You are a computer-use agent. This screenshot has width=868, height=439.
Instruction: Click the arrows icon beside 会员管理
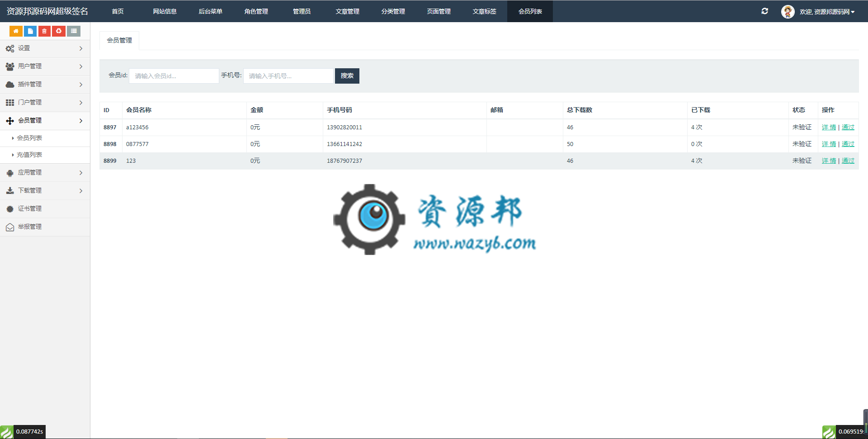10,121
